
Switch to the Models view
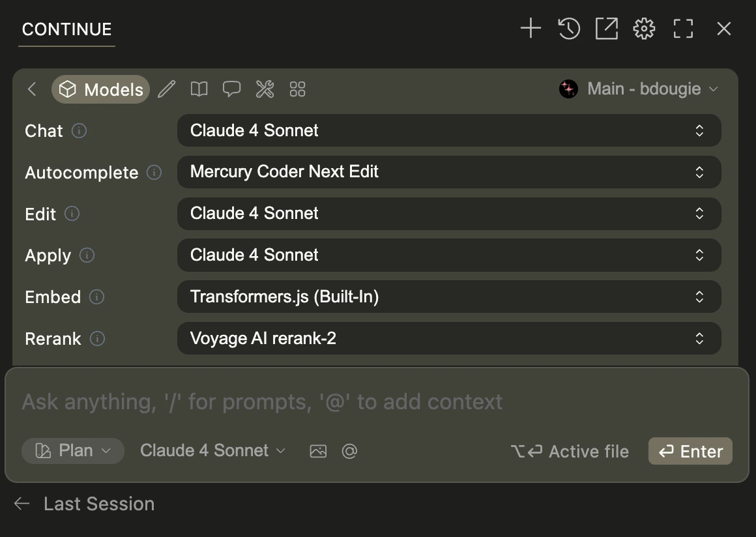[x=100, y=89]
